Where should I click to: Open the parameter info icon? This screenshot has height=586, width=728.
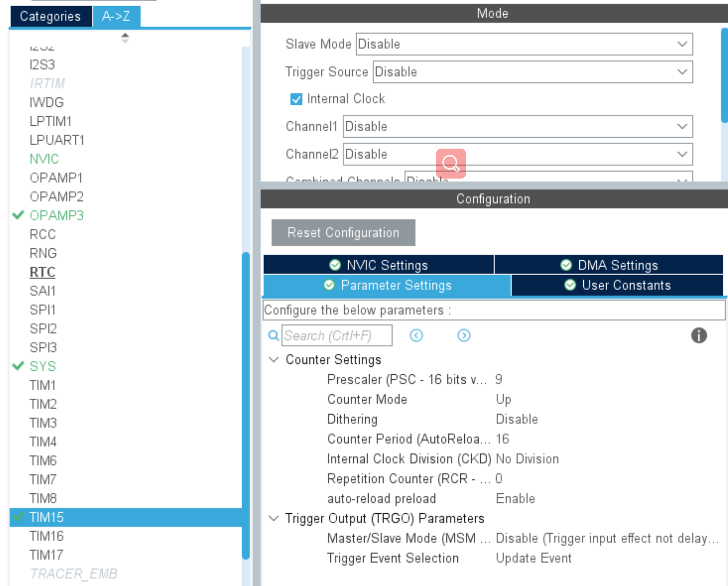tap(699, 336)
